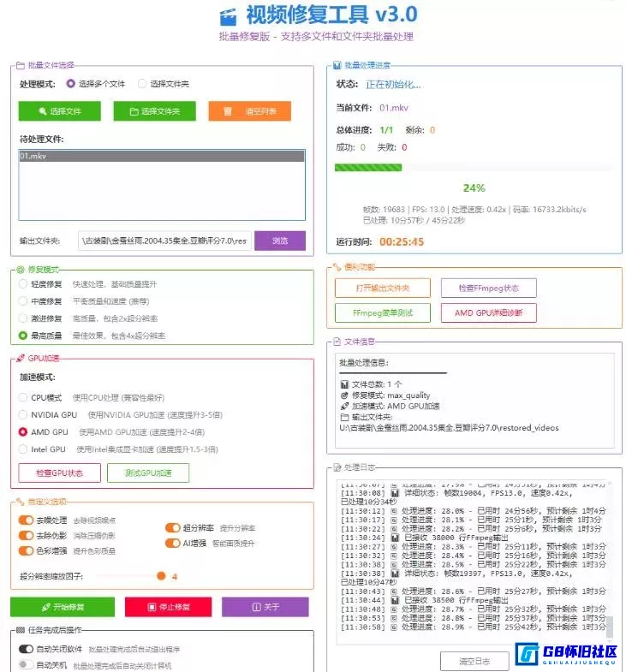Select AMD GPU acceleration

[x=23, y=431]
